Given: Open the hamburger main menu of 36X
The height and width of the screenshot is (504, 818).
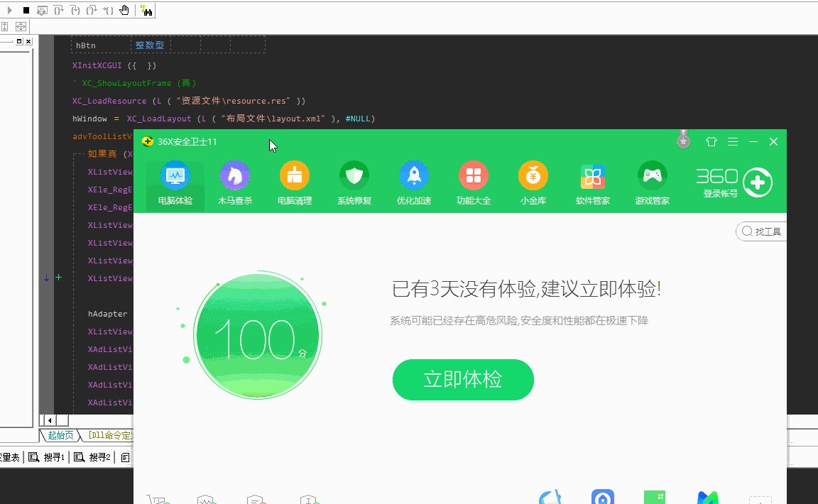Looking at the screenshot, I should 733,142.
